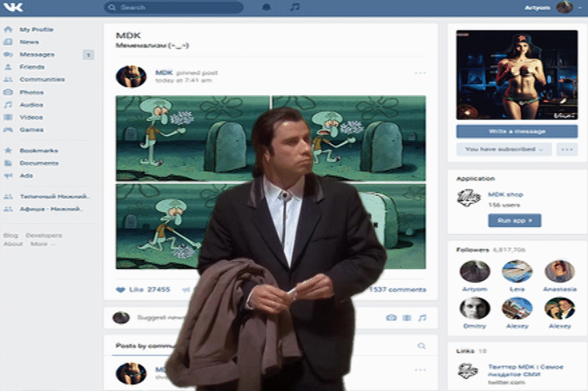Open News in the sidebar
This screenshot has width=588, height=391.
click(29, 41)
